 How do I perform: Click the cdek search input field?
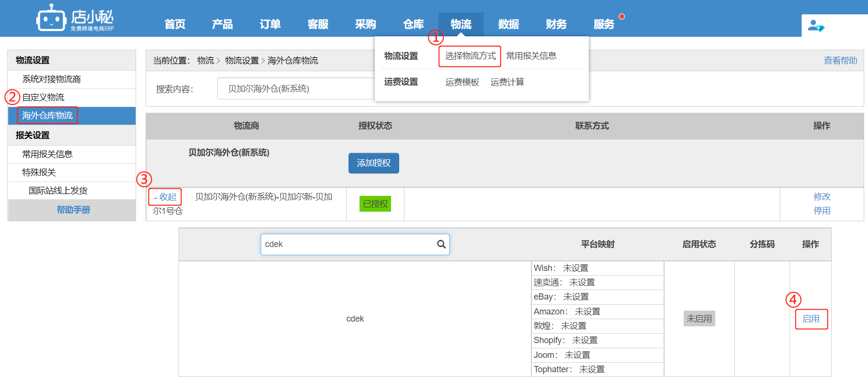coord(355,244)
